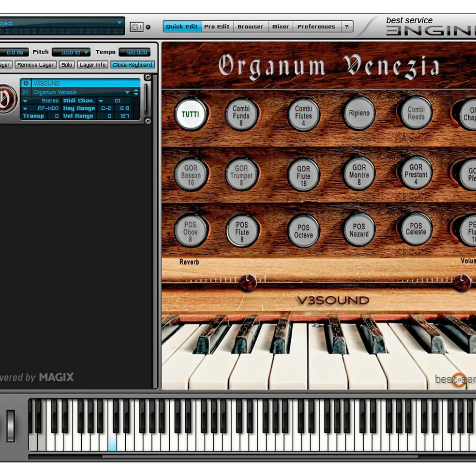Image resolution: width=476 pixels, height=476 pixels.
Task: Click the MAGIX logo text
Action: [56, 377]
